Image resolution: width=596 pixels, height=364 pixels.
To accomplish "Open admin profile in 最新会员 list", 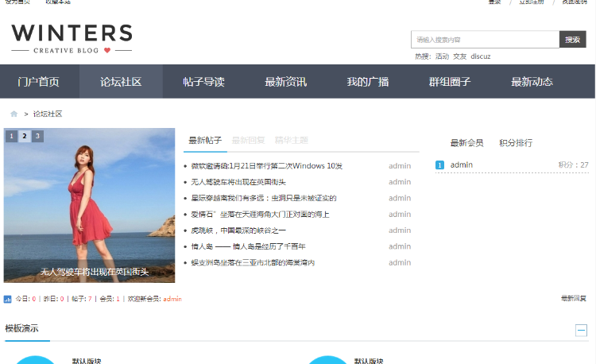I will pyautogui.click(x=462, y=165).
